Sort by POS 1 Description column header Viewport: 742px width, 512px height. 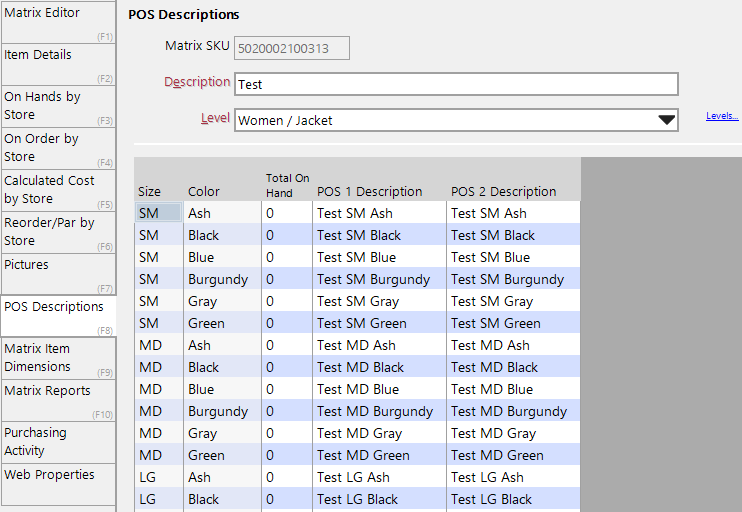pyautogui.click(x=370, y=192)
